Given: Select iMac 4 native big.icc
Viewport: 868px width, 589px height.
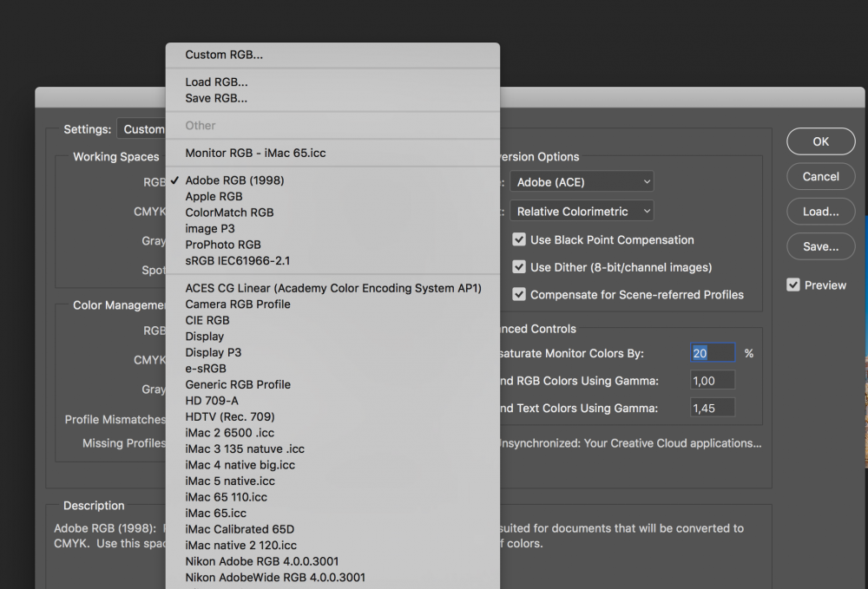Looking at the screenshot, I should click(x=332, y=465).
